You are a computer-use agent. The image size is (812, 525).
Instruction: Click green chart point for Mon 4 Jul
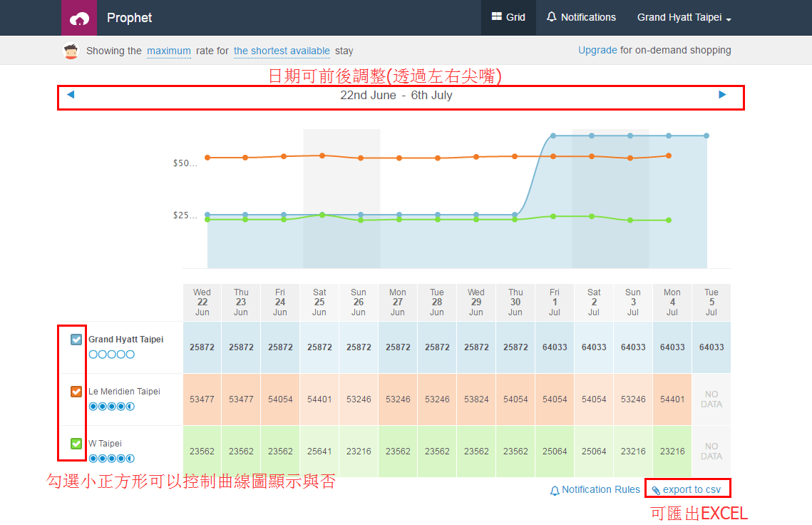tap(669, 220)
